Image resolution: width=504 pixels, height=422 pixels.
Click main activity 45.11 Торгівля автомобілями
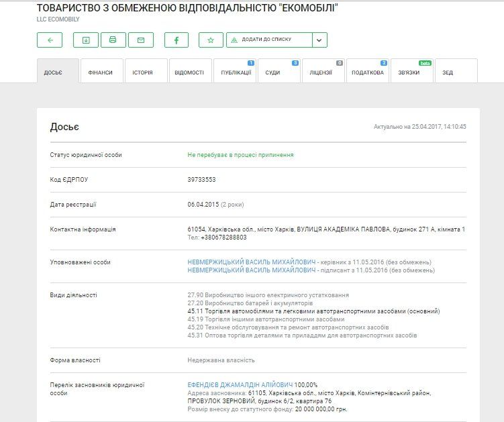[x=313, y=311]
